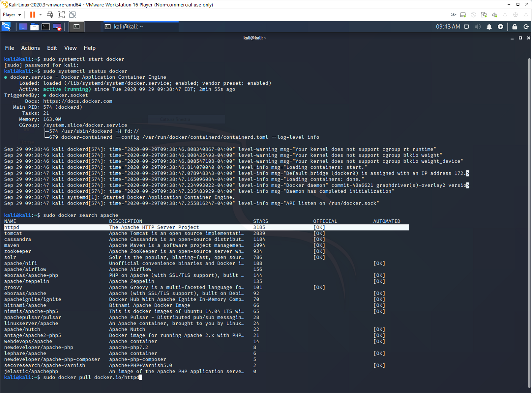The height and width of the screenshot is (394, 532).
Task: Click the notification bell in the system tray
Action: (x=489, y=27)
